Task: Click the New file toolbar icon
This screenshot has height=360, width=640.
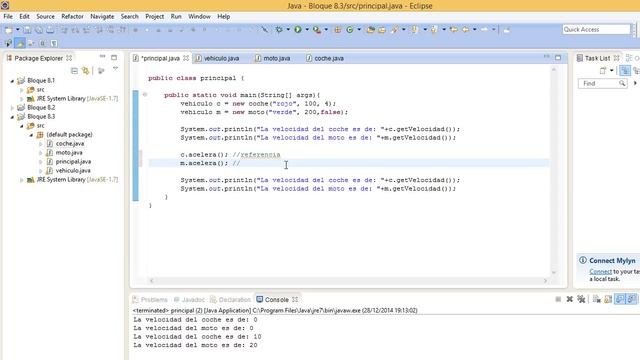Action: click(8, 30)
